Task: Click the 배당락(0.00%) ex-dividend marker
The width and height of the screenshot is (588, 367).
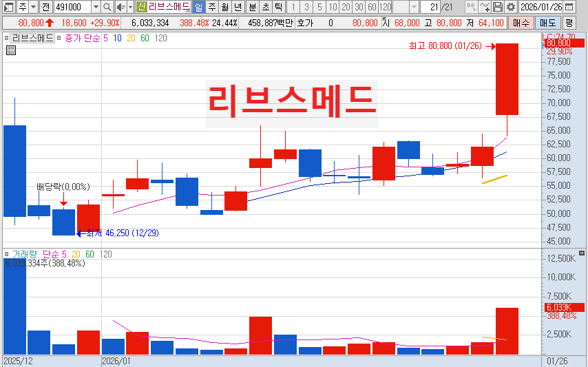Action: click(x=63, y=187)
